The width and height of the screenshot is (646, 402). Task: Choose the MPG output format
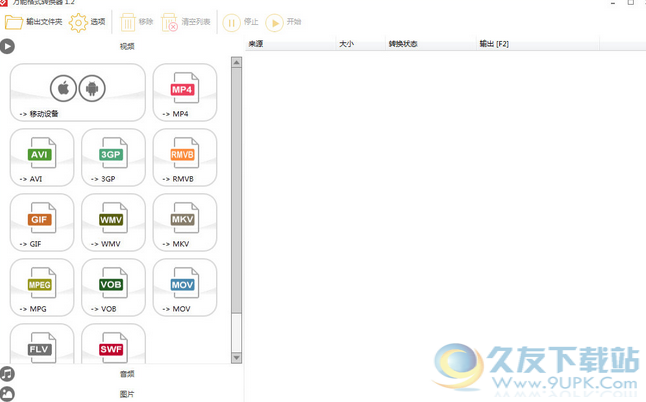(x=42, y=287)
